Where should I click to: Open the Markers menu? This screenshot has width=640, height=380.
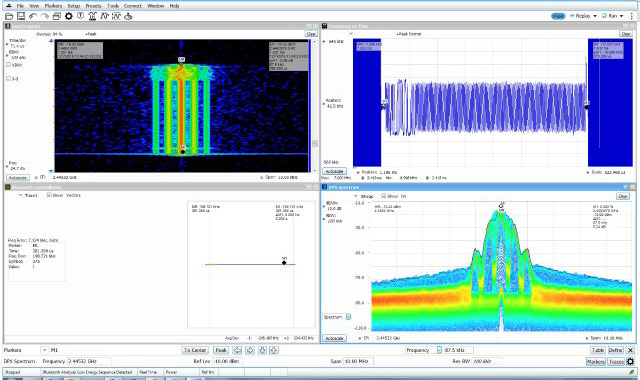53,6
